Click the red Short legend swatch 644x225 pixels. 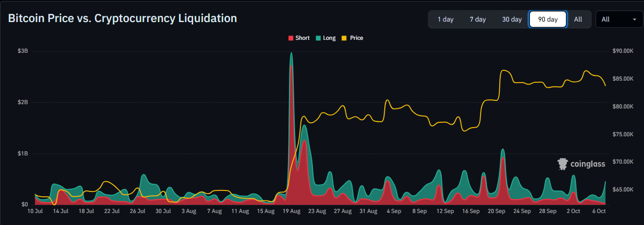290,38
